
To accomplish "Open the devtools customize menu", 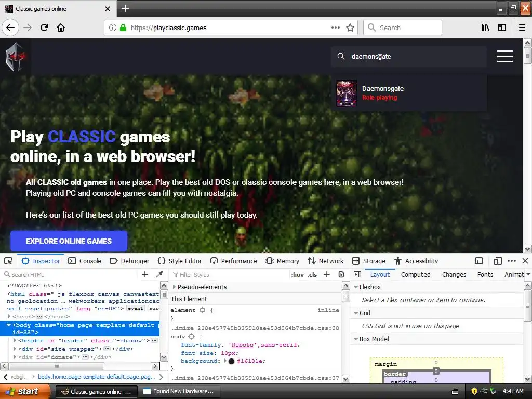I will (x=512, y=261).
